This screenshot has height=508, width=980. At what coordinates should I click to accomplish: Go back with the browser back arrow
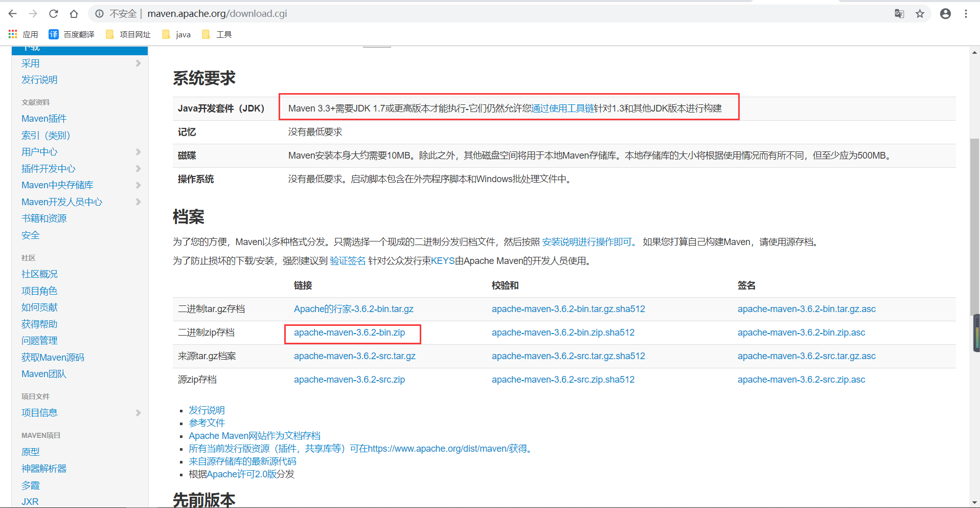point(13,14)
